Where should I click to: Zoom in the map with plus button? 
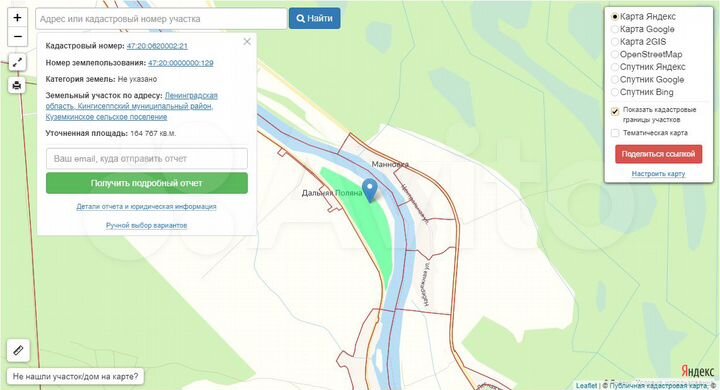pos(17,18)
